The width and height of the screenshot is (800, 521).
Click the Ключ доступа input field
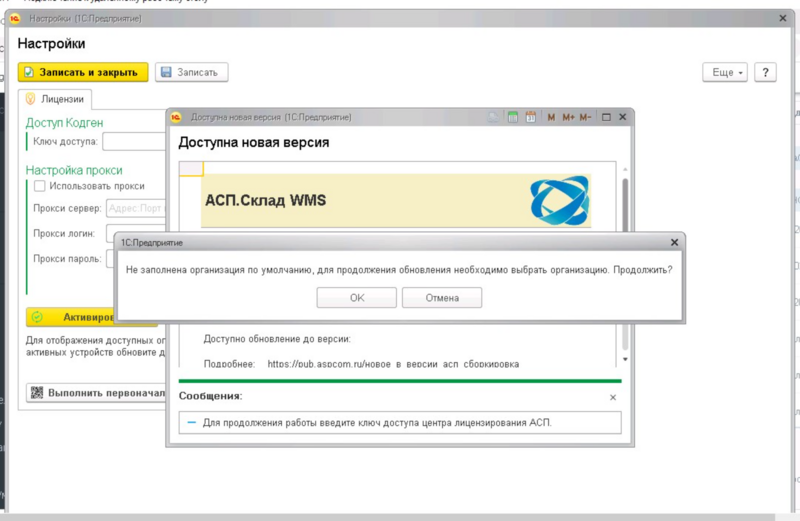pyautogui.click(x=134, y=141)
